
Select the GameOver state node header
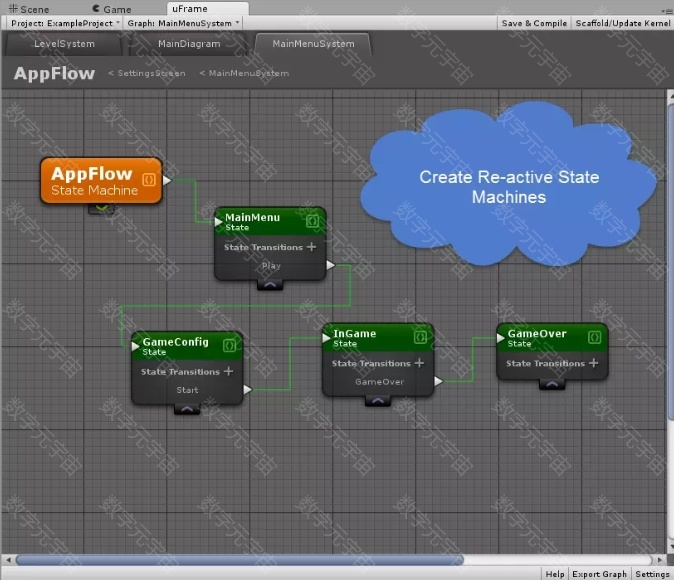552,338
